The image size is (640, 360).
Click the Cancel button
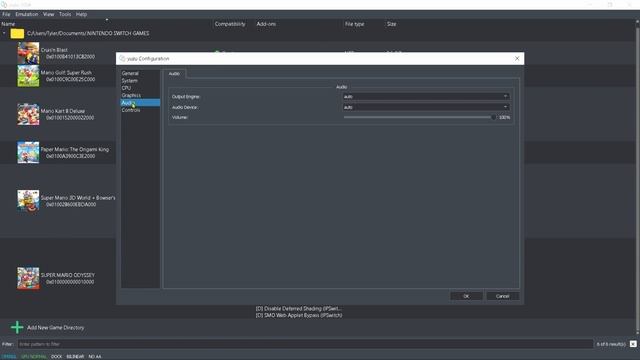[502, 296]
